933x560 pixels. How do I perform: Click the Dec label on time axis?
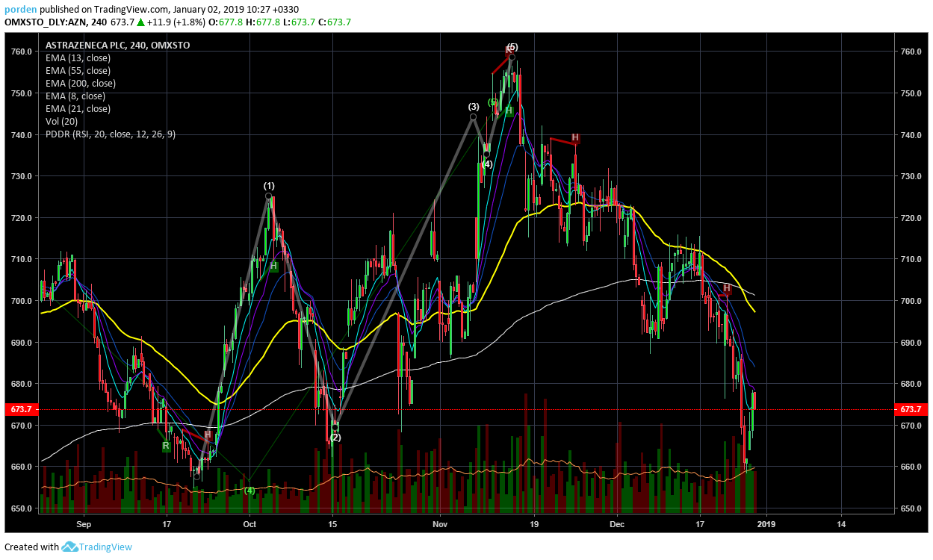(x=617, y=524)
